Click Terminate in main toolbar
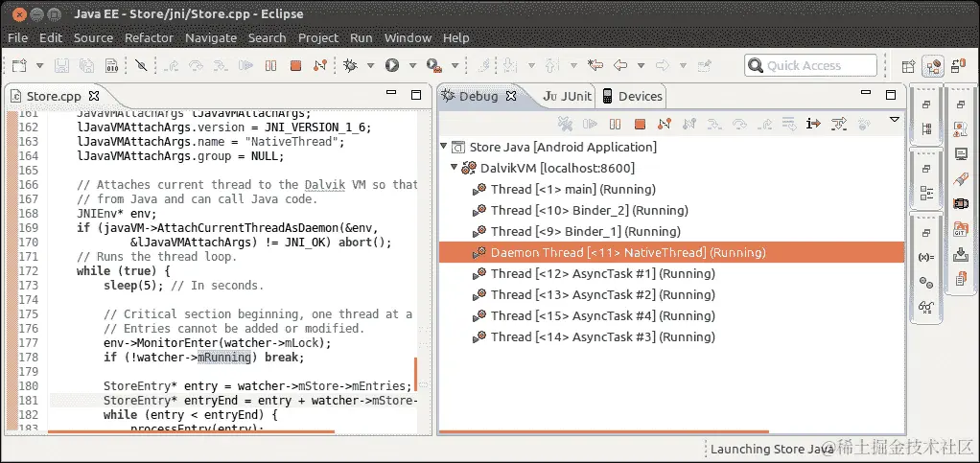The width and height of the screenshot is (980, 463). click(295, 65)
